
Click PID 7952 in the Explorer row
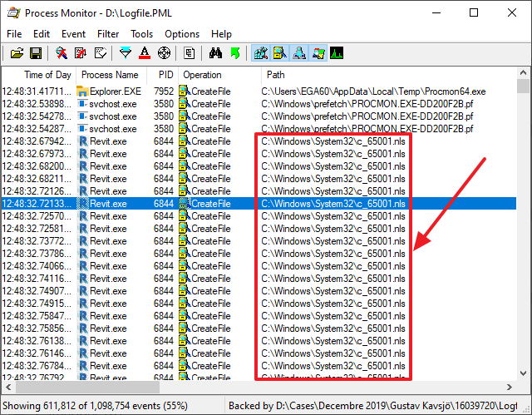tap(164, 91)
